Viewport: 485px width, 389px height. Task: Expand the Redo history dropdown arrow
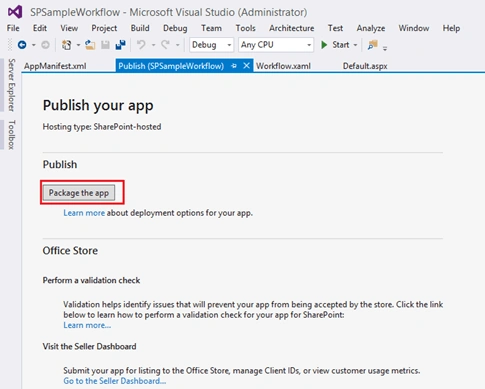click(x=178, y=45)
